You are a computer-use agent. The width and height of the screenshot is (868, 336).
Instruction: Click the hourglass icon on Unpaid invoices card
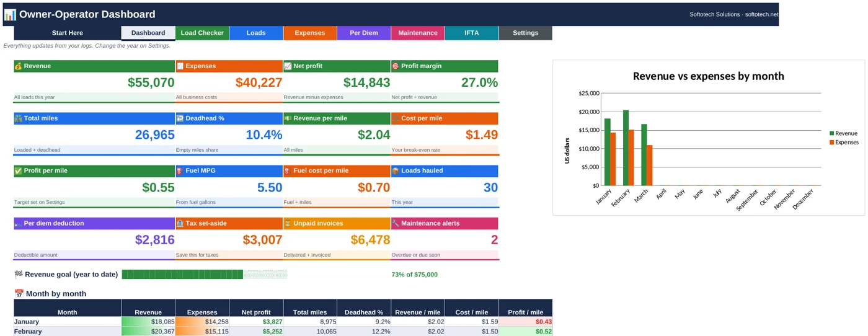coord(288,223)
